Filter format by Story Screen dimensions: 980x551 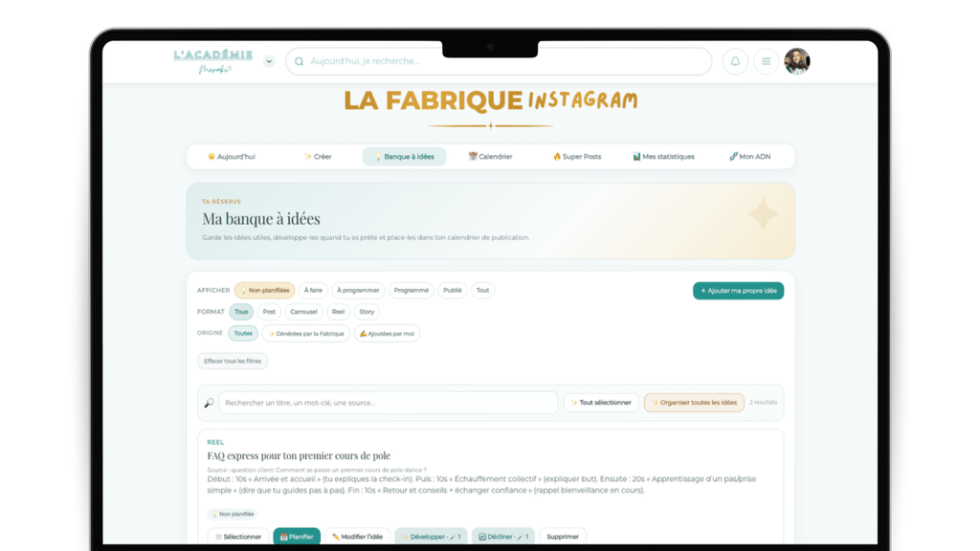[x=367, y=312]
